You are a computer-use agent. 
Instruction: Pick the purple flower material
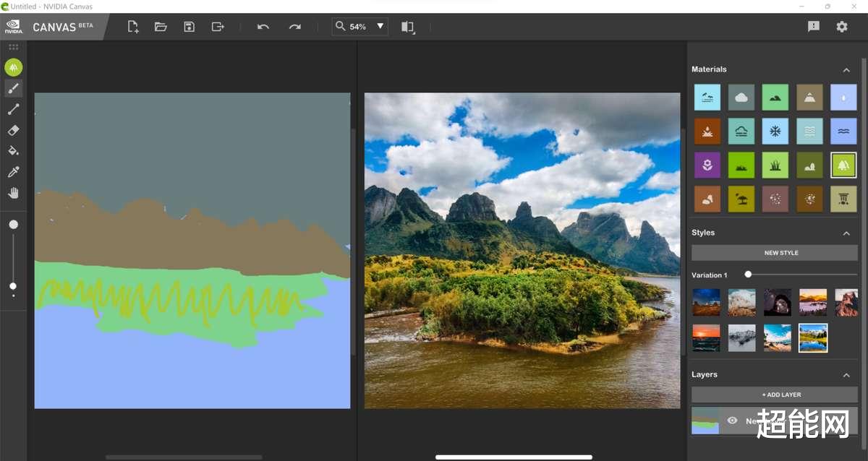[x=707, y=165]
